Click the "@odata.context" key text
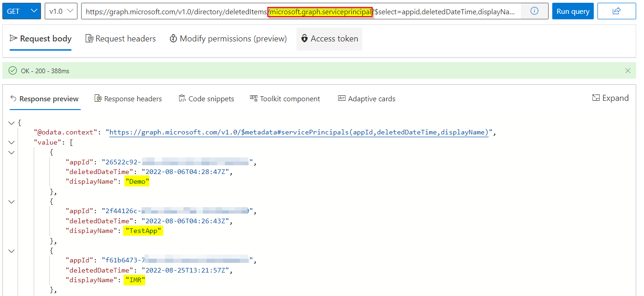The height and width of the screenshot is (296, 644). [x=66, y=133]
